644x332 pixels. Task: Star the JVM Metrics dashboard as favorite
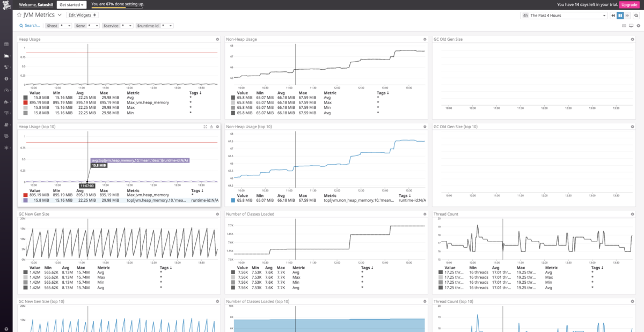[x=19, y=15]
